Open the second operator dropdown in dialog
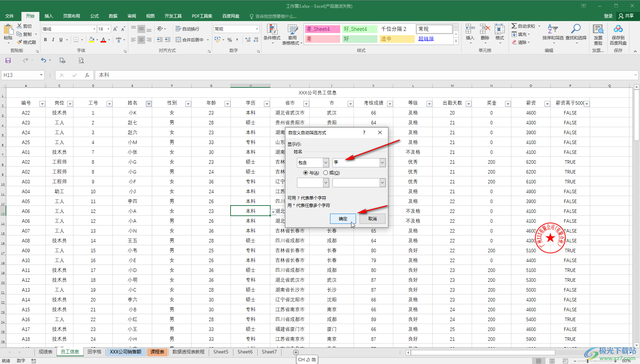 coord(326,183)
